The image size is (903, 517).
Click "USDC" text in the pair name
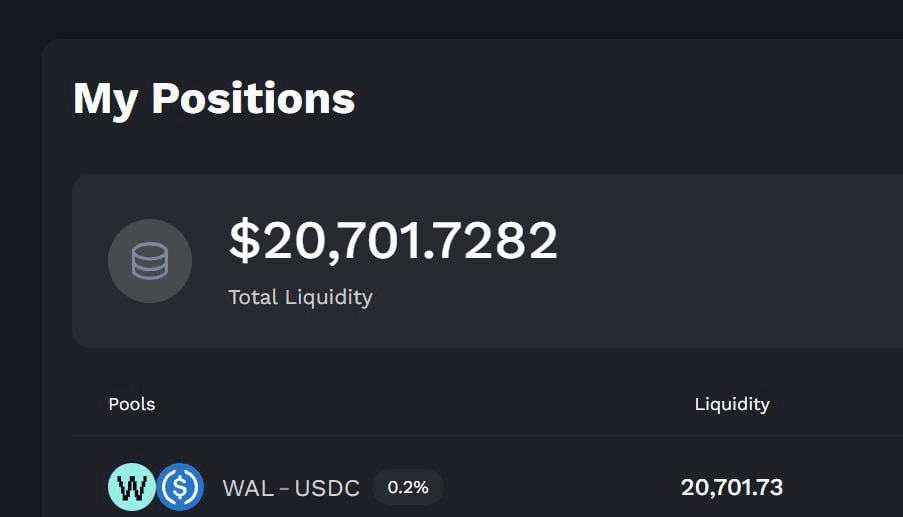(328, 488)
